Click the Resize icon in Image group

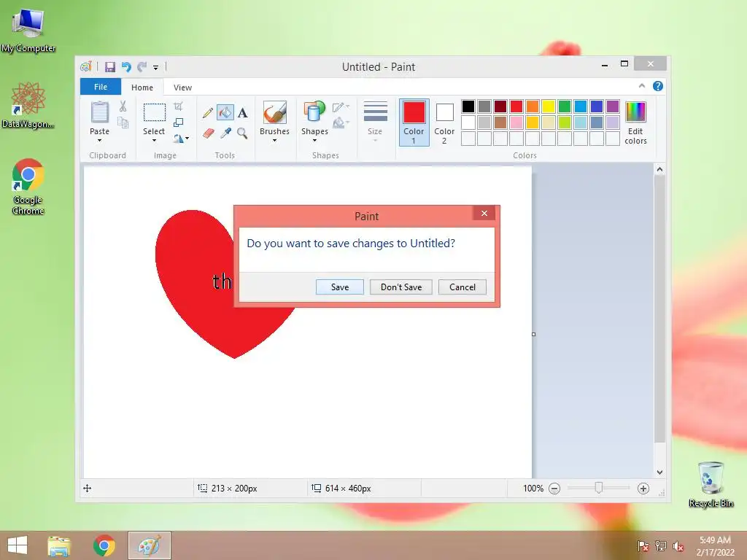pos(178,122)
